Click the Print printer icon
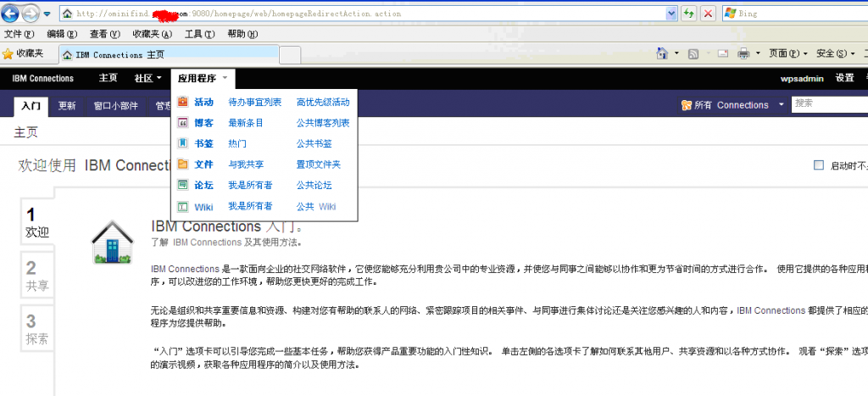The width and height of the screenshot is (868, 396). click(x=743, y=53)
